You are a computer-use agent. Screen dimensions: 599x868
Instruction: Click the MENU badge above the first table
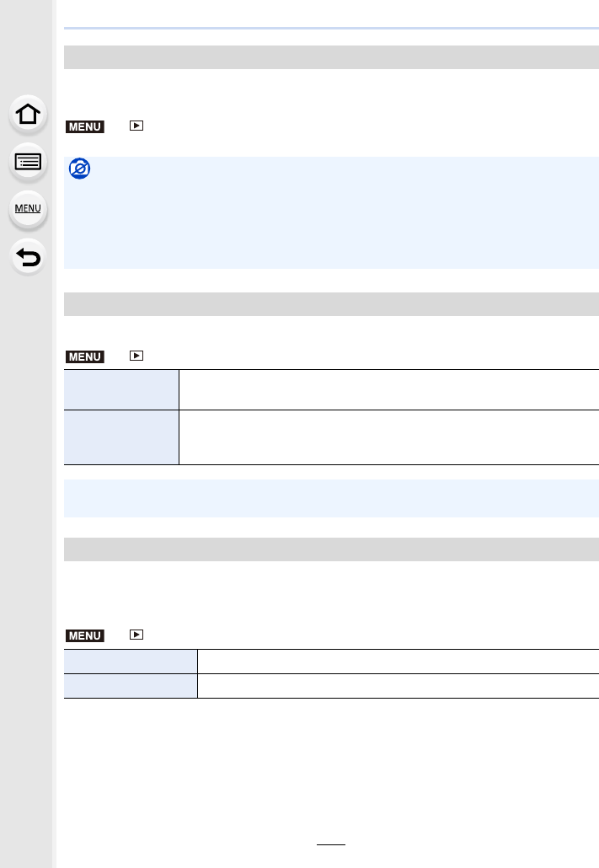click(x=85, y=357)
